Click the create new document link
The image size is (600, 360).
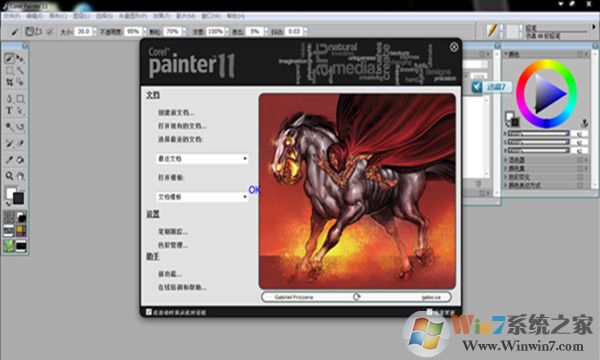tap(176, 112)
